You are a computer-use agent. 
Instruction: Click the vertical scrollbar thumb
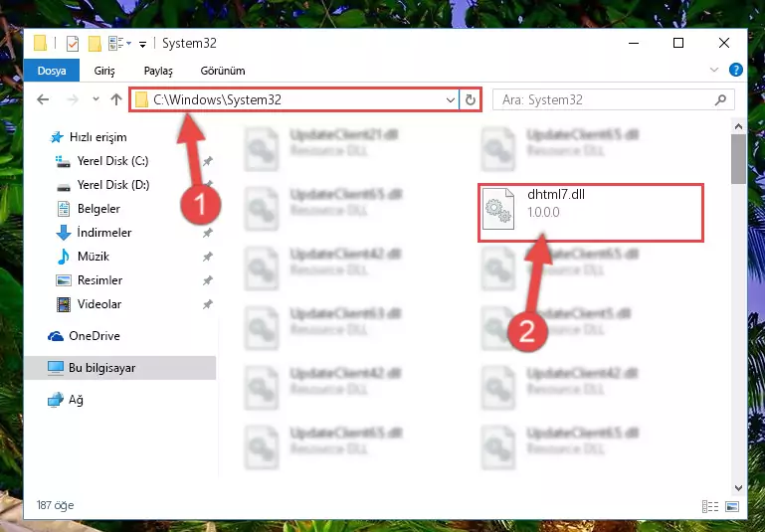[739, 159]
